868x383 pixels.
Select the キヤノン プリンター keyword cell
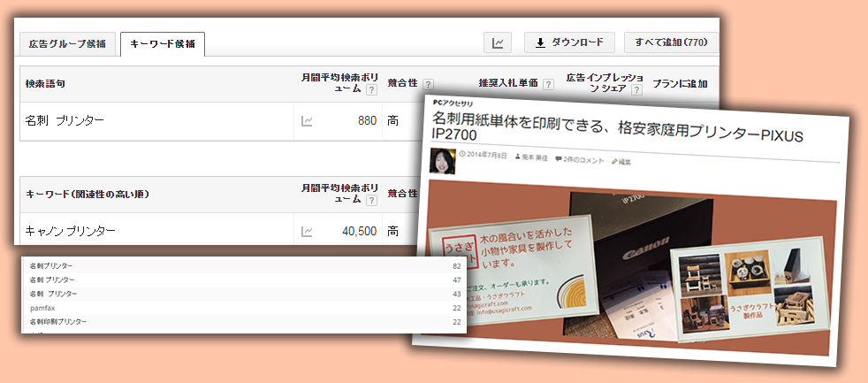click(x=71, y=231)
